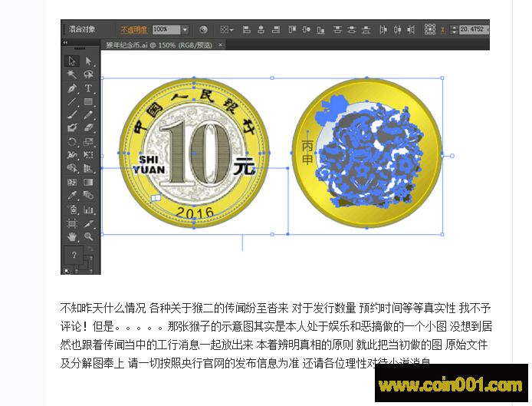532x406 pixels.
Task: Click the round recolor artwork icon
Action: tap(204, 29)
